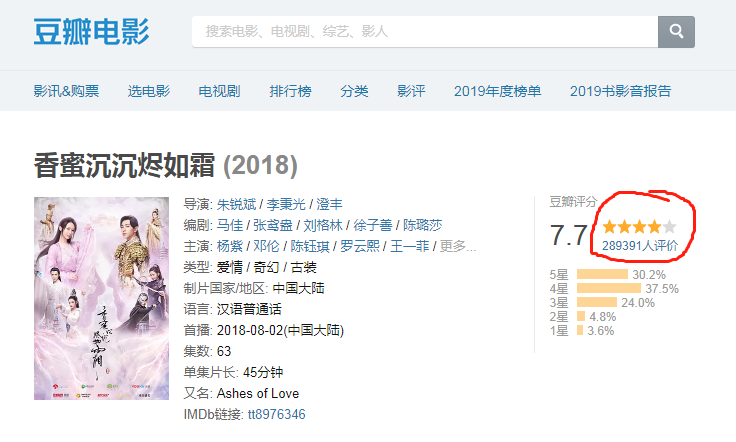Screen dimensions: 736x442
Task: Open the IMDb link tt8976346
Action: pyautogui.click(x=276, y=414)
